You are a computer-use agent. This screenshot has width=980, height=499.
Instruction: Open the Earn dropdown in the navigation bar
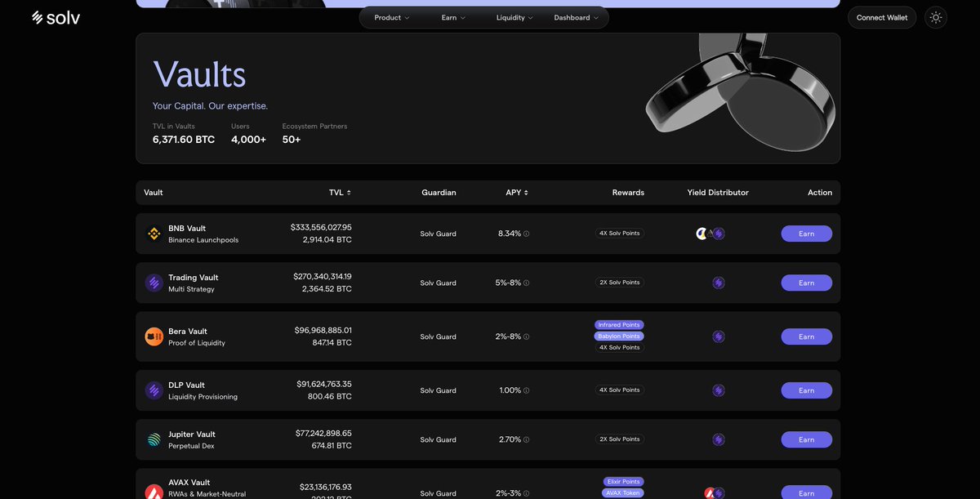(x=453, y=17)
